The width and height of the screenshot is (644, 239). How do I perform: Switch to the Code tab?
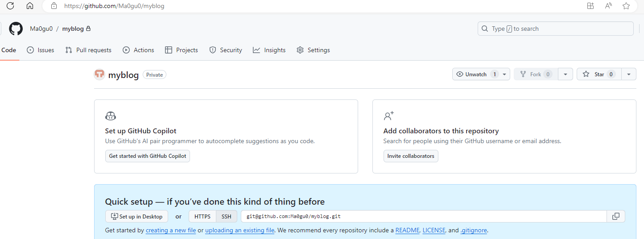9,50
